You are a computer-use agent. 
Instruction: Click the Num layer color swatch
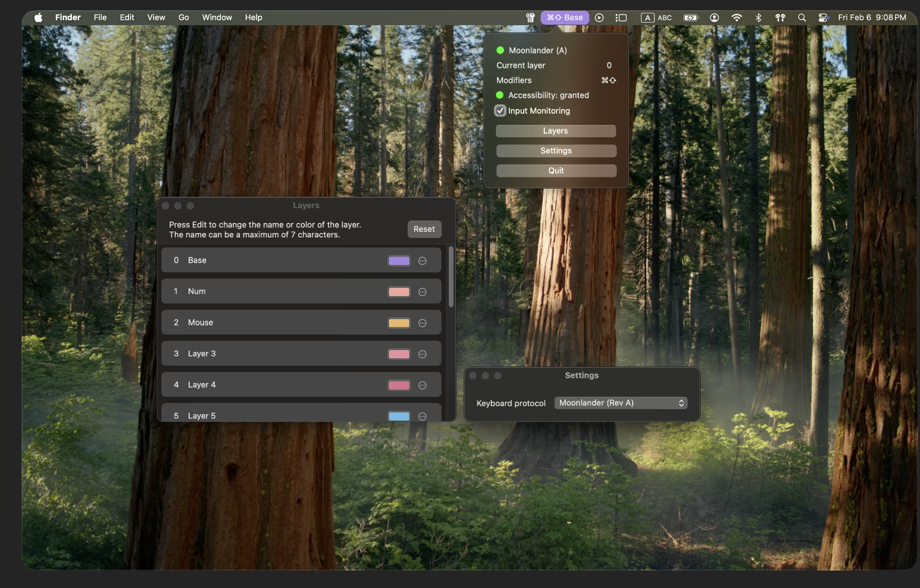(x=399, y=292)
